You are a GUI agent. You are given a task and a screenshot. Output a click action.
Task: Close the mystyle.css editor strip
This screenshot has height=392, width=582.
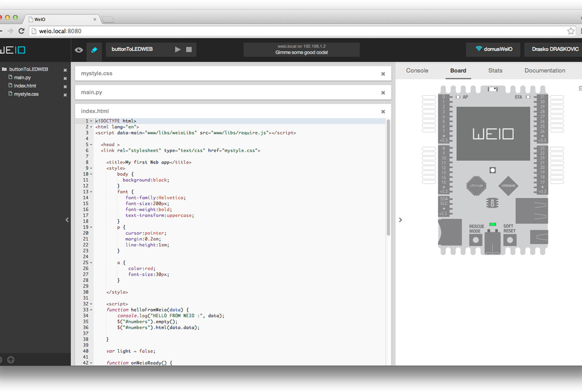[x=383, y=74]
